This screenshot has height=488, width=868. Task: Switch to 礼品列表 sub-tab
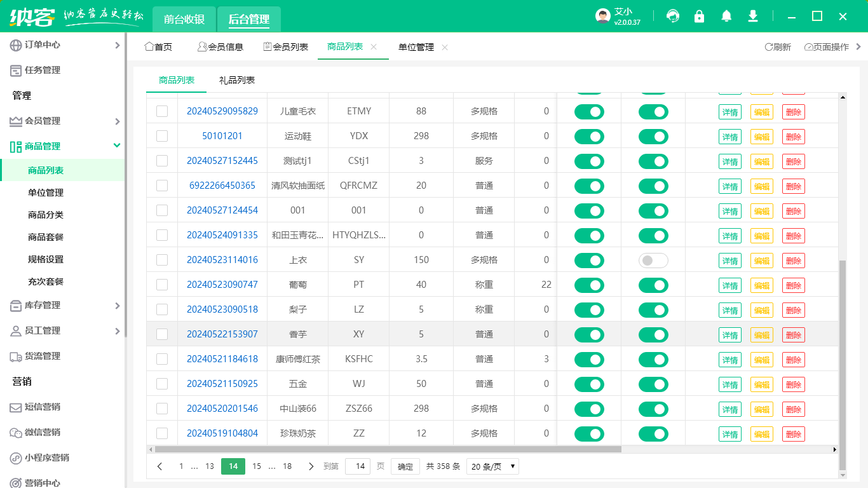point(237,81)
